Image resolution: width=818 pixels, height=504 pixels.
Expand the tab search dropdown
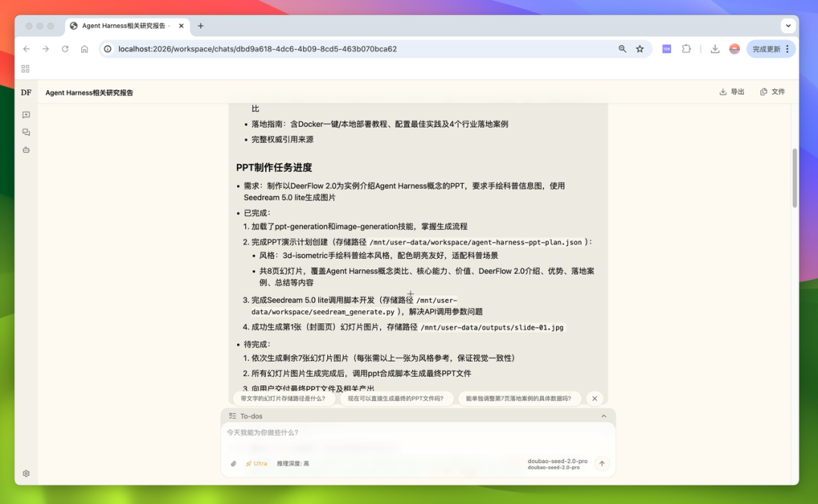click(x=788, y=26)
